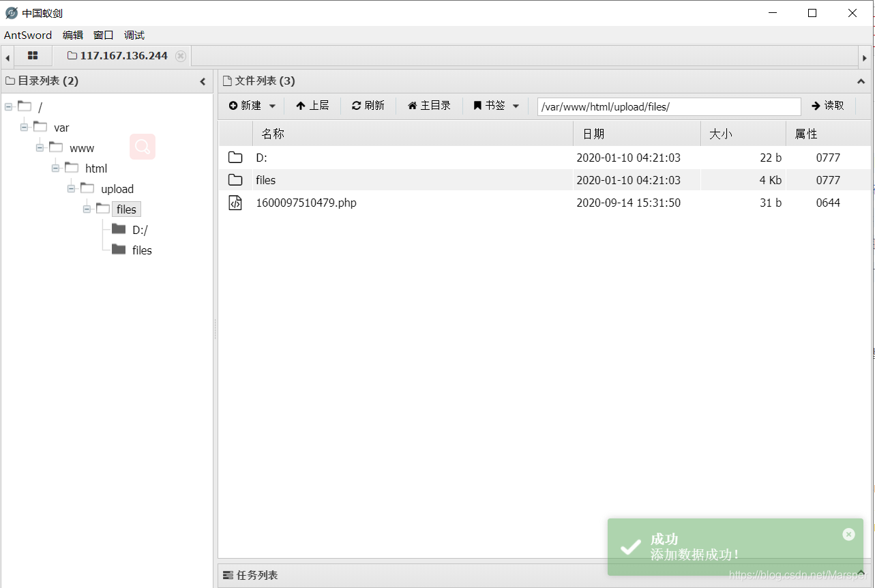Click the 读取 read button
875x588 pixels.
(x=828, y=106)
